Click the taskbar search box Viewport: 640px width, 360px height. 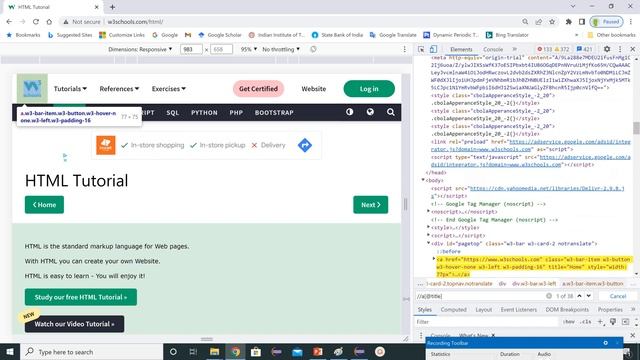pos(91,351)
